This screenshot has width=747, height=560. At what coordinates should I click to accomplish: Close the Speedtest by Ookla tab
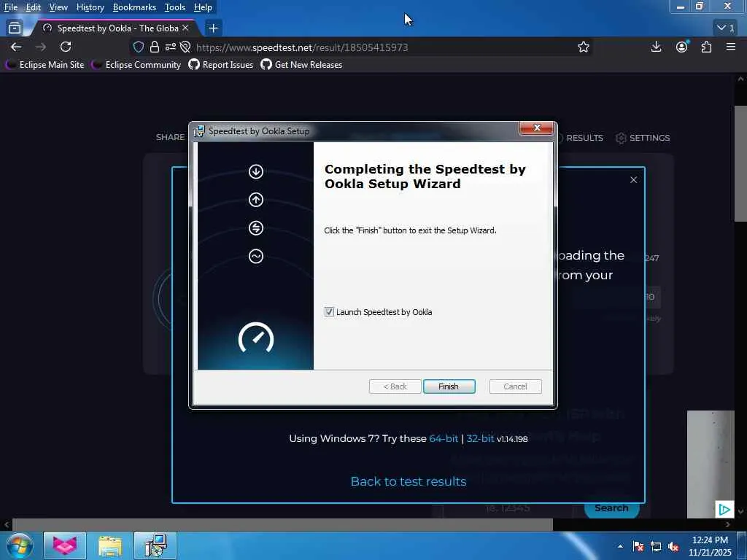185,28
